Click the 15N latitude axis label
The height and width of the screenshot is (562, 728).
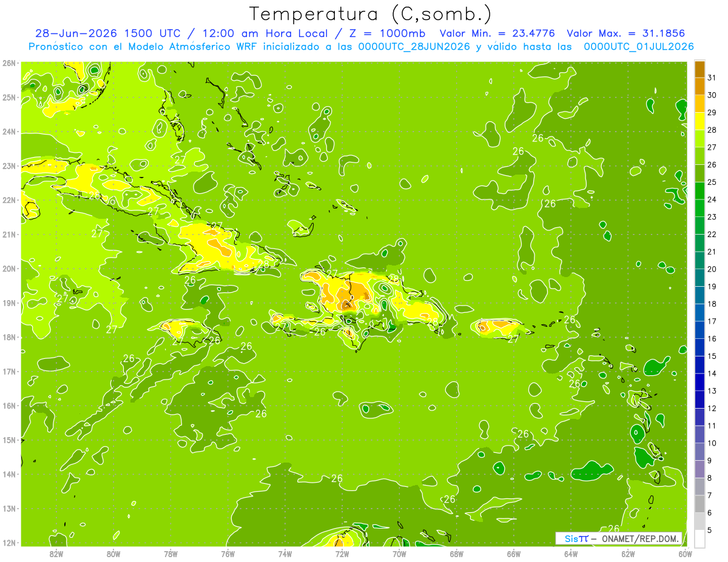click(x=8, y=440)
